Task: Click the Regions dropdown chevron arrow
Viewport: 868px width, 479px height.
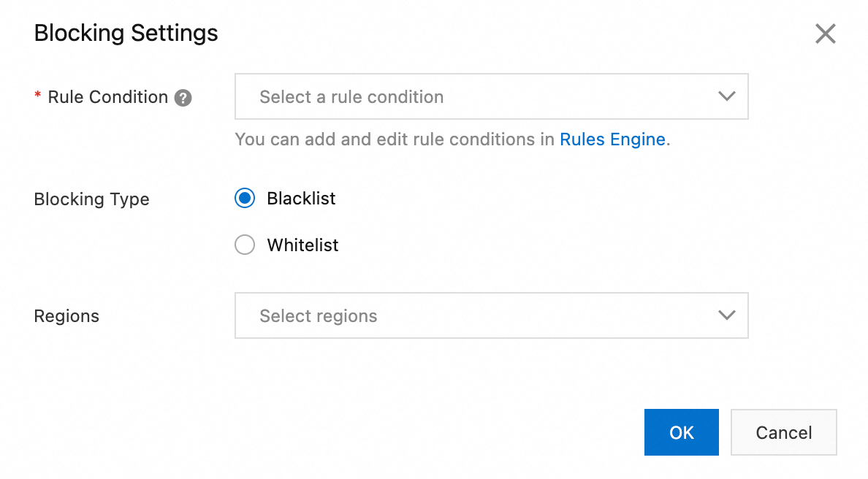Action: pos(726,315)
